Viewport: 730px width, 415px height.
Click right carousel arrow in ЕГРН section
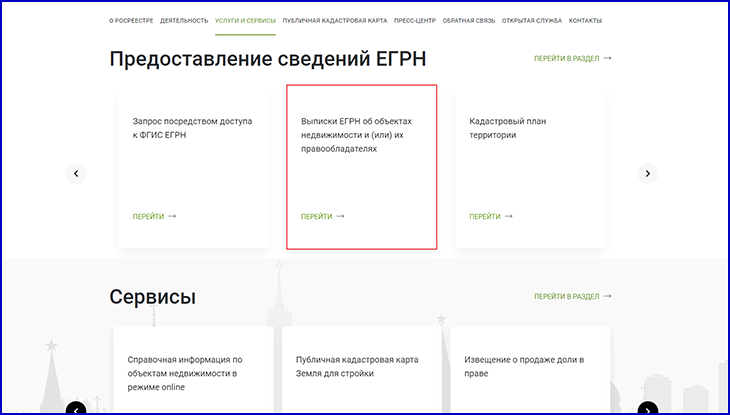[x=648, y=173]
